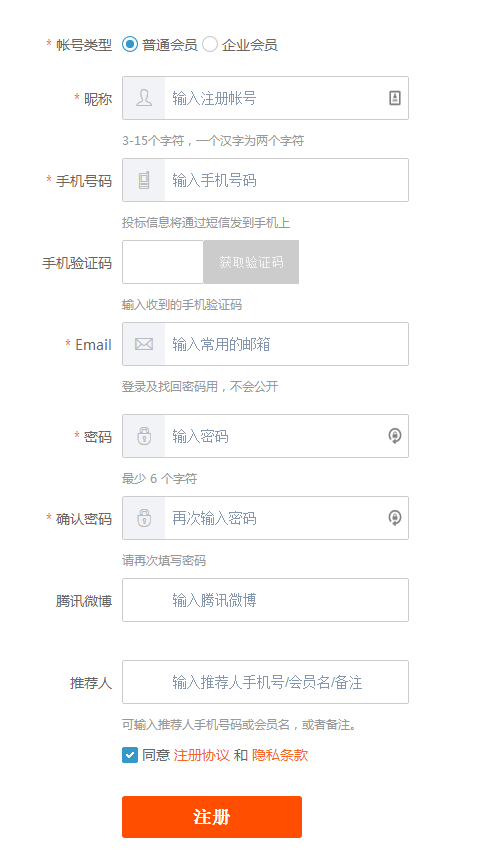482x849 pixels.
Task: Open the 隐私条款 link
Action: (x=280, y=755)
